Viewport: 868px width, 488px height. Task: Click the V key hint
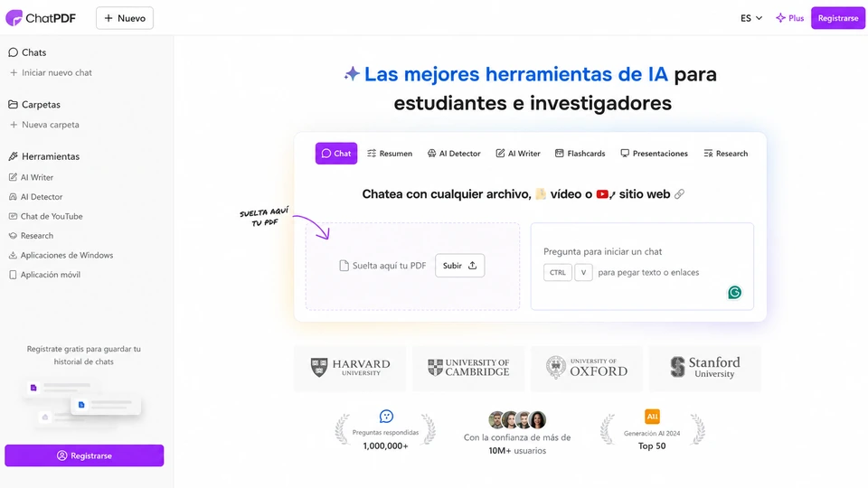click(583, 272)
